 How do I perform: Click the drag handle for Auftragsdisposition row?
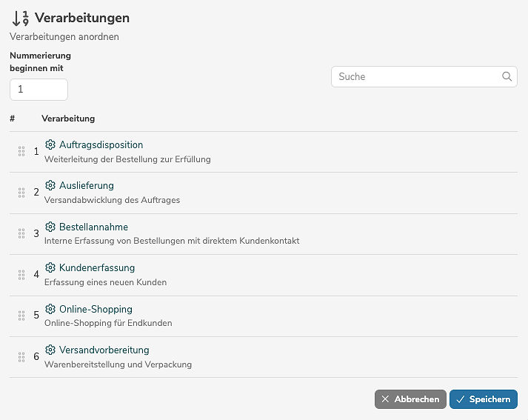pyautogui.click(x=21, y=151)
